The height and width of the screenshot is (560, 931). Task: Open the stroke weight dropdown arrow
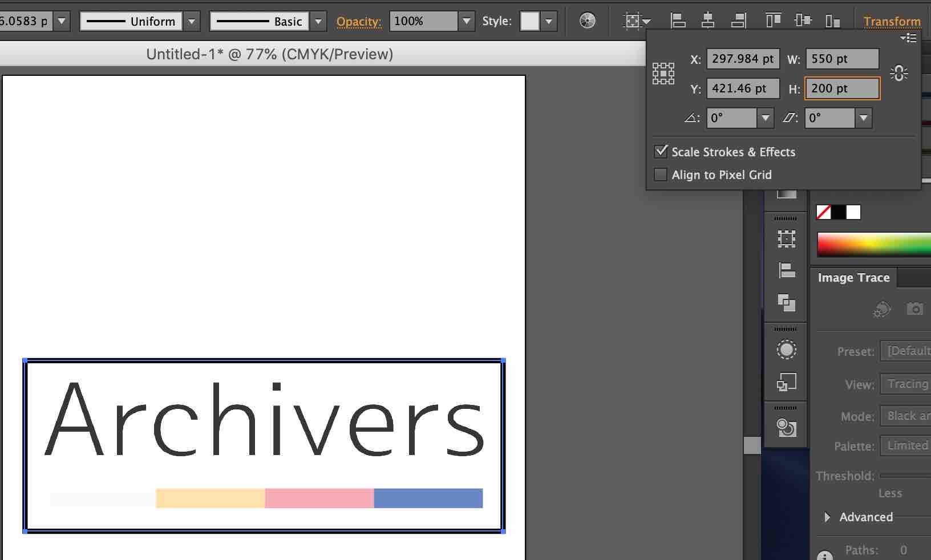pos(62,22)
